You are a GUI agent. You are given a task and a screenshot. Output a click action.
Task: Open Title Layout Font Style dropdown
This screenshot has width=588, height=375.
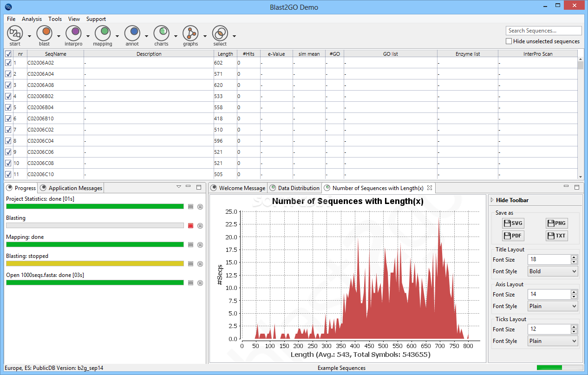coord(553,271)
